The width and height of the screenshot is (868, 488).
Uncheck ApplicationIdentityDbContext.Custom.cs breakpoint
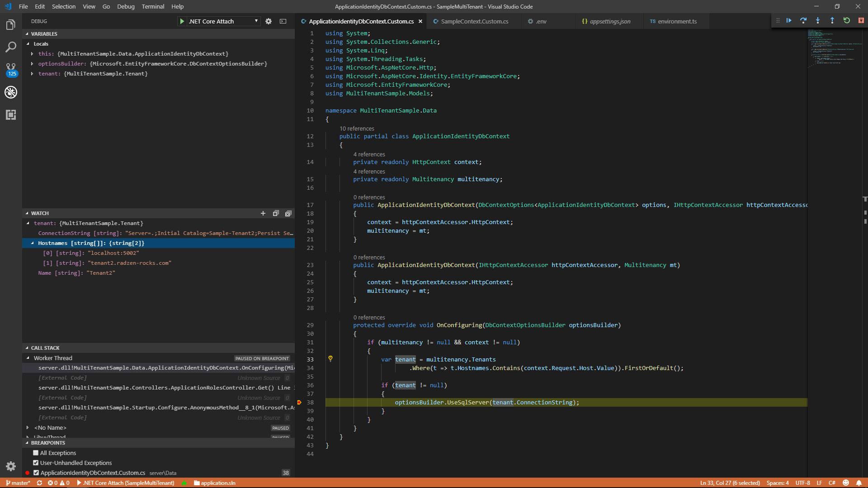(x=36, y=473)
